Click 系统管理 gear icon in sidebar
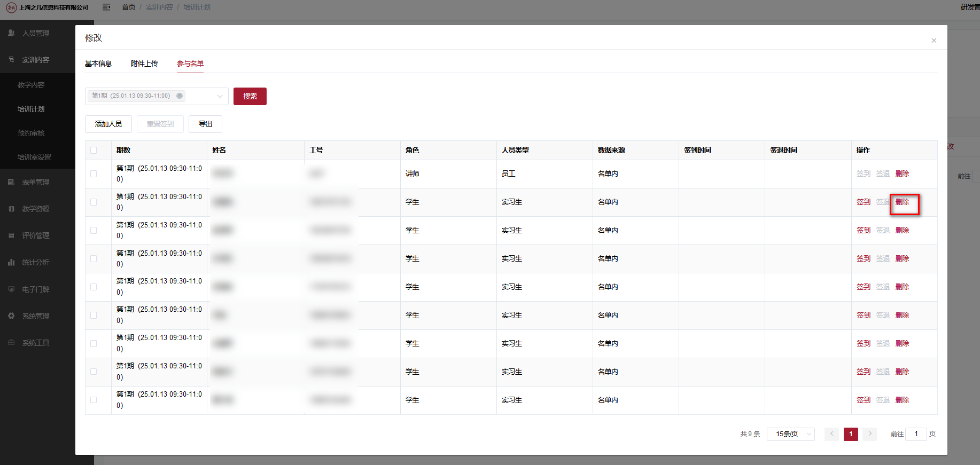 coord(11,316)
